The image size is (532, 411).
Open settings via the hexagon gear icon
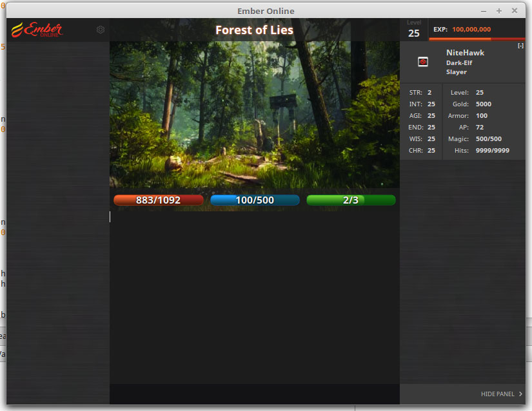[x=101, y=30]
